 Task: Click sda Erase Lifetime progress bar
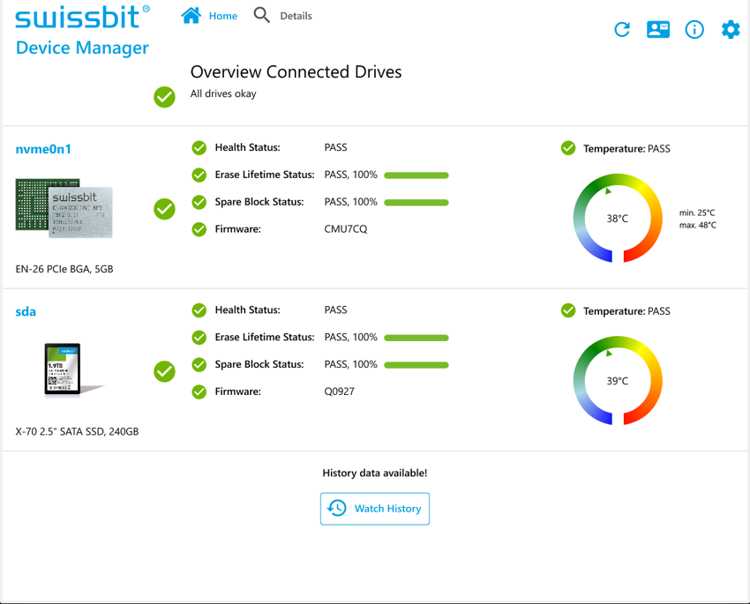tap(416, 338)
